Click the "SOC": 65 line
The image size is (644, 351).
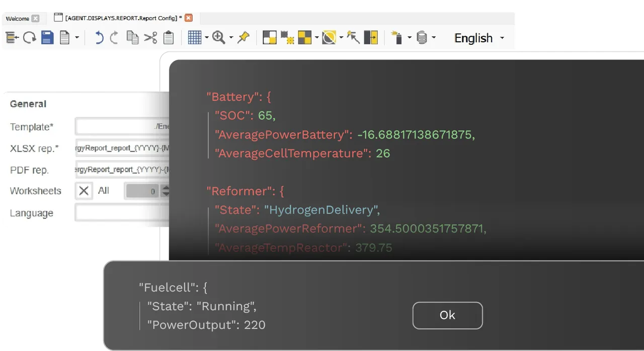point(245,116)
